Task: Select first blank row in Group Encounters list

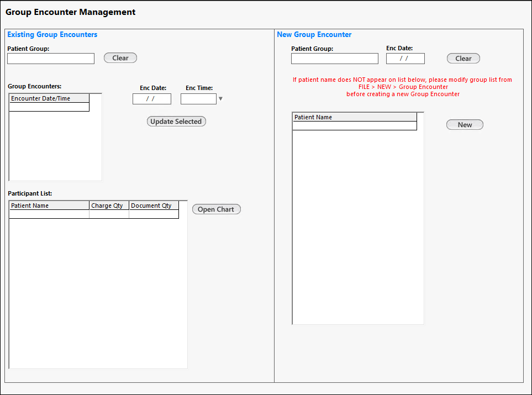Action: (49, 107)
